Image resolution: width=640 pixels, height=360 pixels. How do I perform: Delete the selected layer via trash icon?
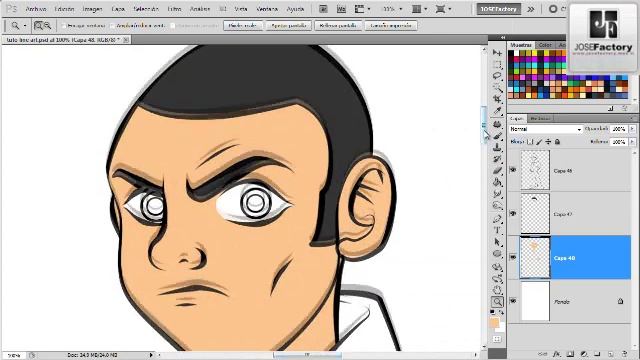click(624, 354)
